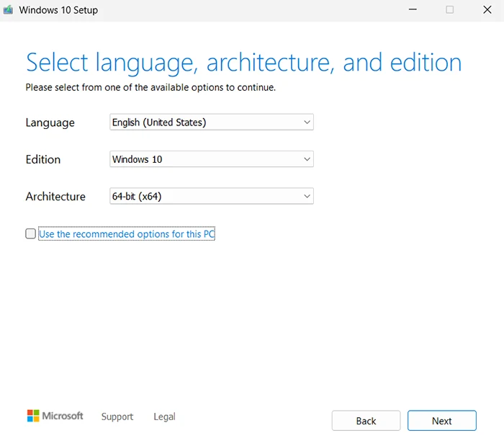Open the Legal link

164,416
